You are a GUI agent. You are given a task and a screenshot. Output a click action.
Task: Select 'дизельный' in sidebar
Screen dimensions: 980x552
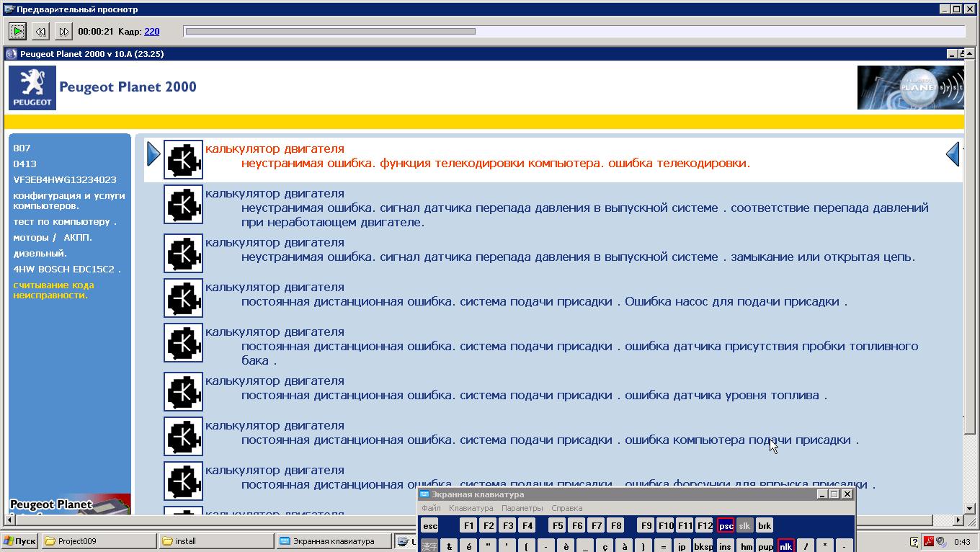40,253
